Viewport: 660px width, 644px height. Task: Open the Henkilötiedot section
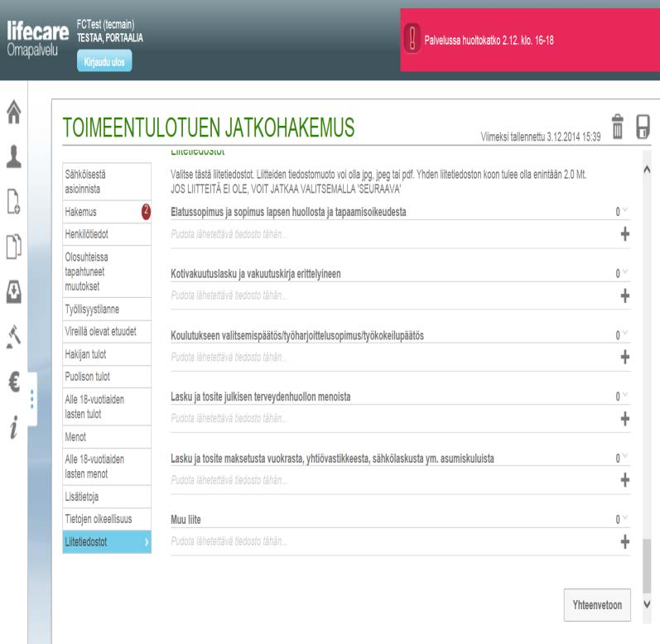[107, 234]
